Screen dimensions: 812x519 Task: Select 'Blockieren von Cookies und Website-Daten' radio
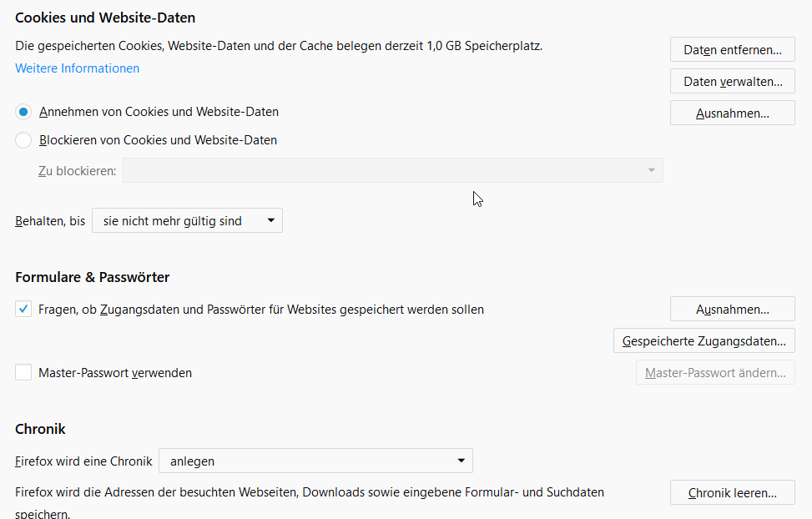[x=23, y=140]
